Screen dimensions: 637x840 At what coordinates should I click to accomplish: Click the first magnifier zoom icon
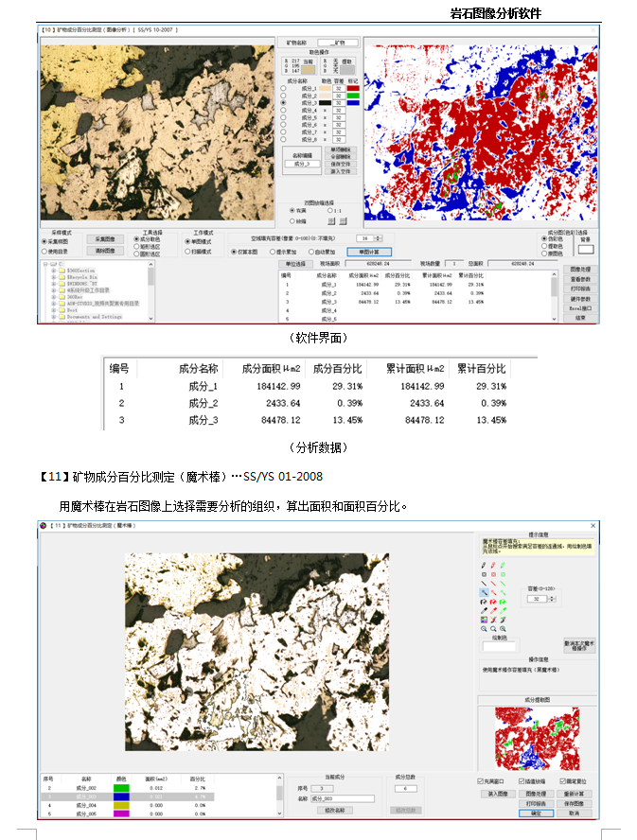(x=484, y=629)
